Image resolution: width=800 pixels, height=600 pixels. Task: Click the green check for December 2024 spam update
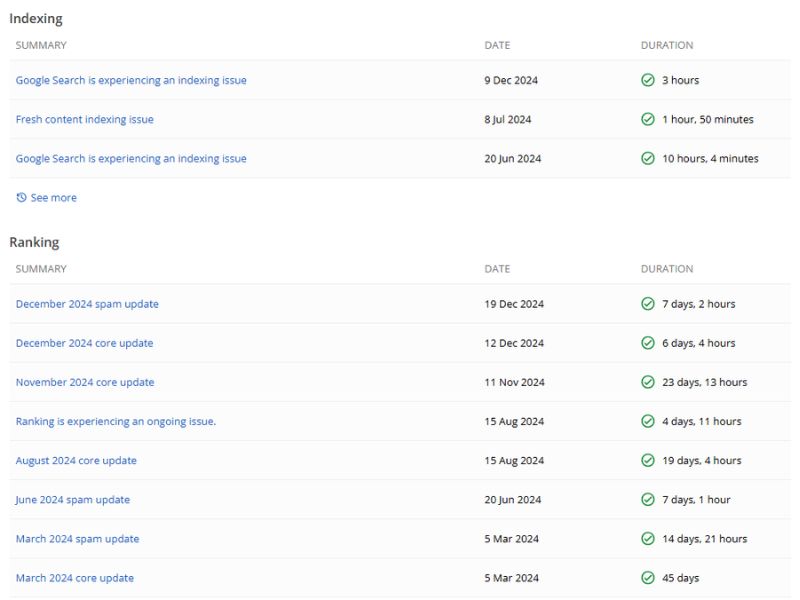click(x=648, y=304)
